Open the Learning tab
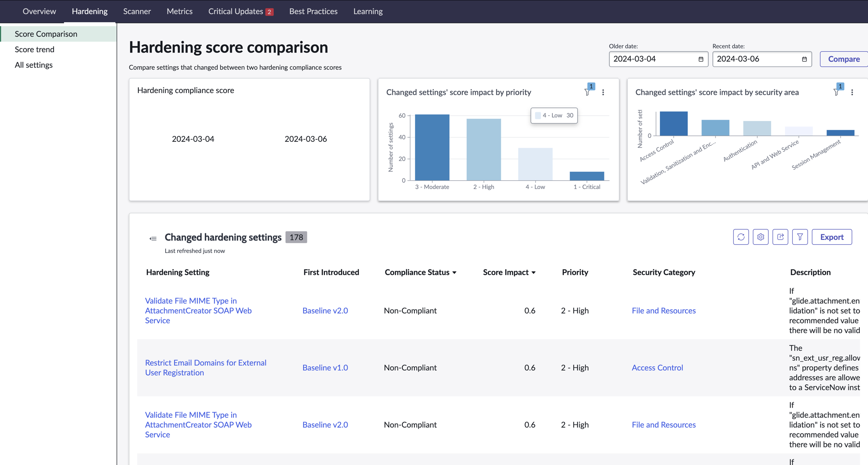Image resolution: width=868 pixels, height=465 pixels. 368,11
